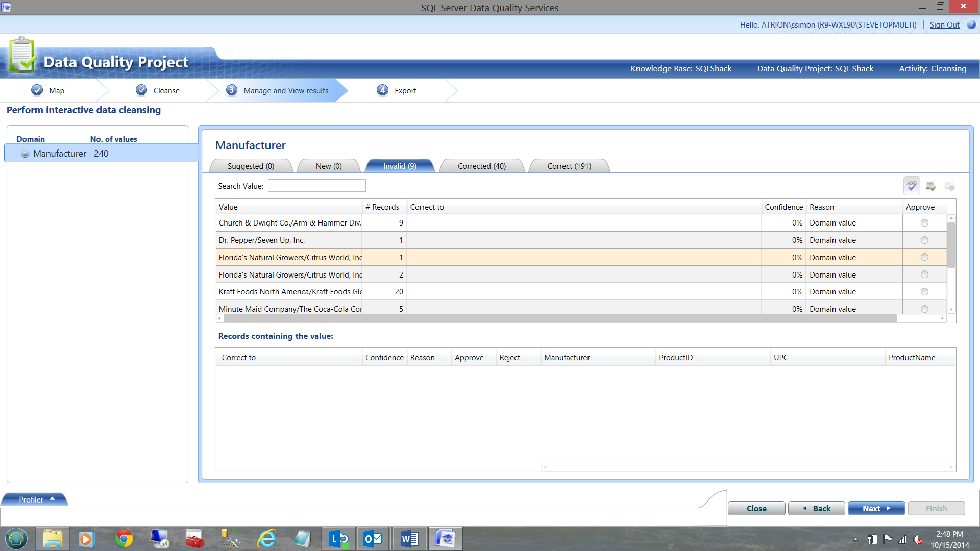Open the Correct (191) tab
The width and height of the screenshot is (980, 551).
tap(569, 166)
